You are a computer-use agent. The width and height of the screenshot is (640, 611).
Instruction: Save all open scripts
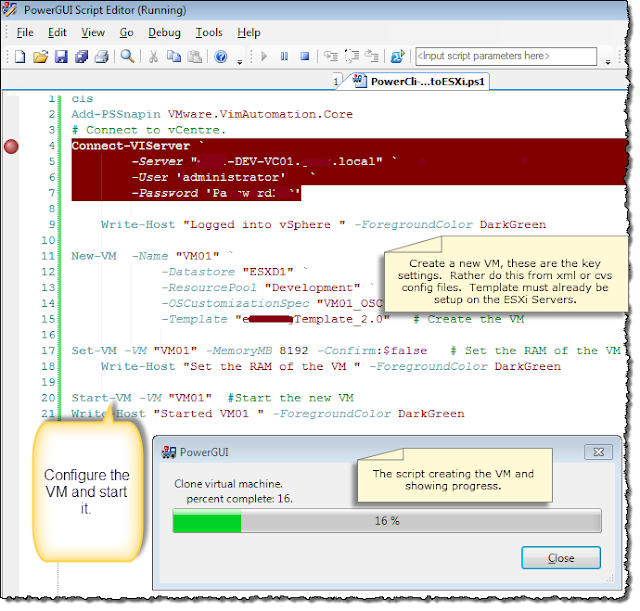(x=82, y=56)
